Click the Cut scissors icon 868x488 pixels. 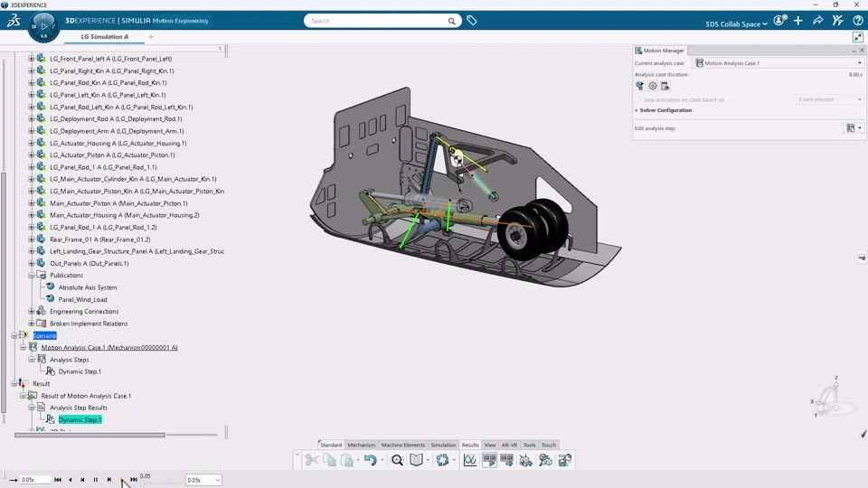click(x=312, y=461)
